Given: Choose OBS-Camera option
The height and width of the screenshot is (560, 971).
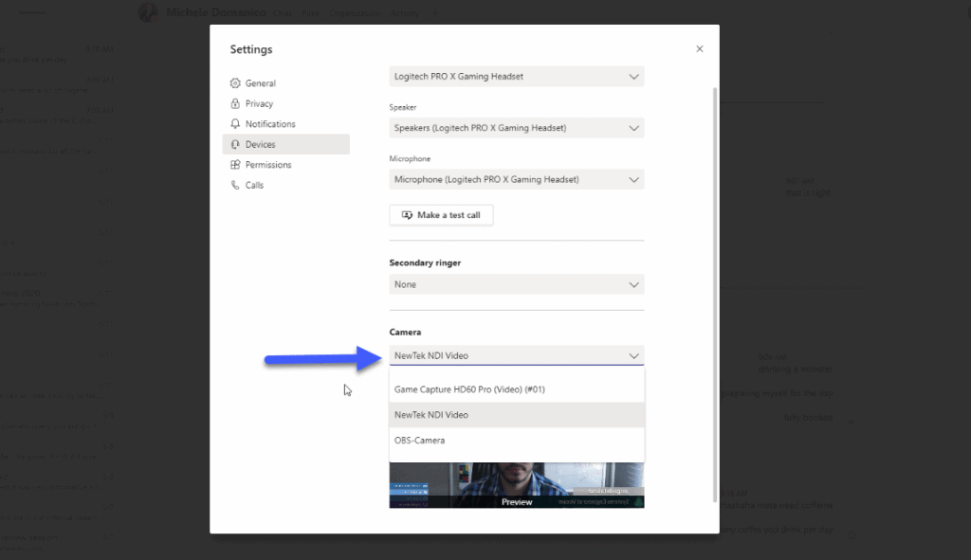Looking at the screenshot, I should coord(517,440).
